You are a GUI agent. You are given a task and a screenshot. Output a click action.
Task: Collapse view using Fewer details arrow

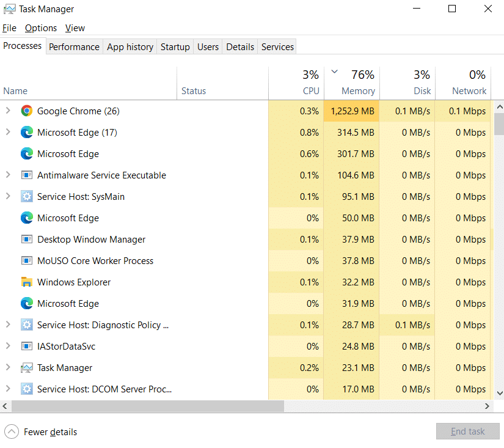[12, 431]
